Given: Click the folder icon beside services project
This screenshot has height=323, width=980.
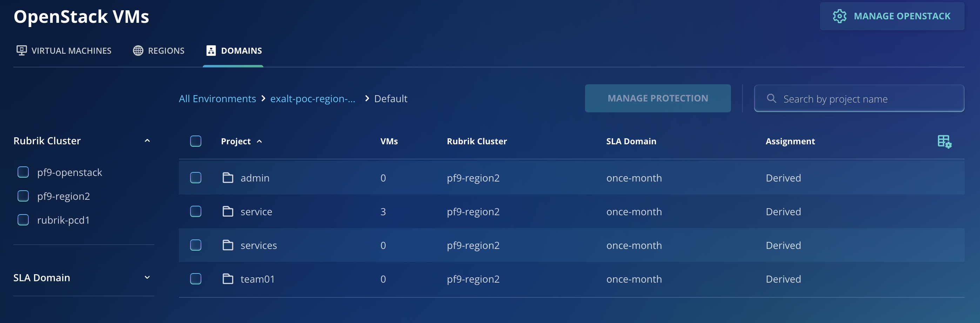Looking at the screenshot, I should 228,245.
